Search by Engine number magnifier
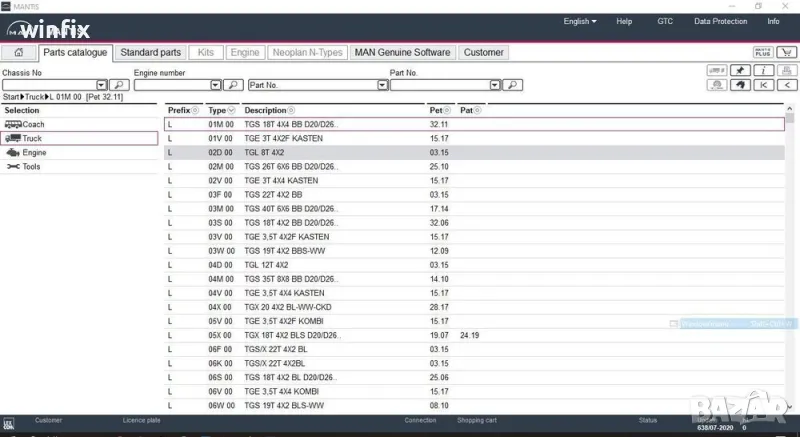The height and width of the screenshot is (437, 800). (x=233, y=85)
